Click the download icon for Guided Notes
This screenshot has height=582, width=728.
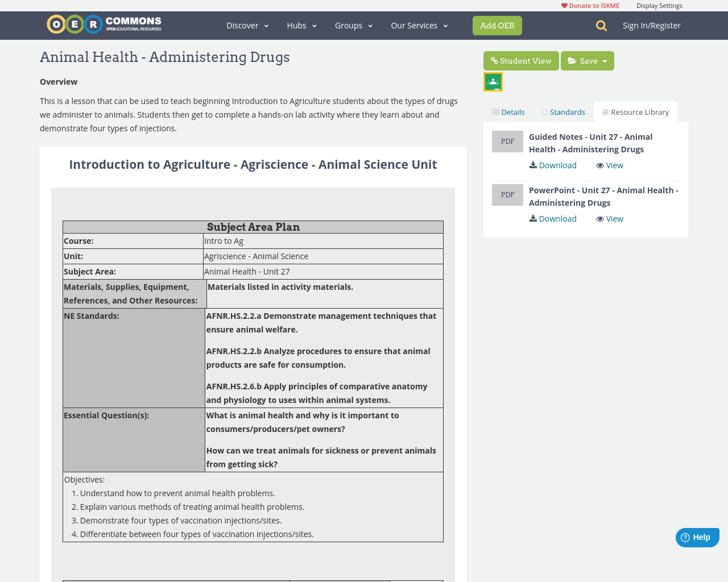pos(532,164)
